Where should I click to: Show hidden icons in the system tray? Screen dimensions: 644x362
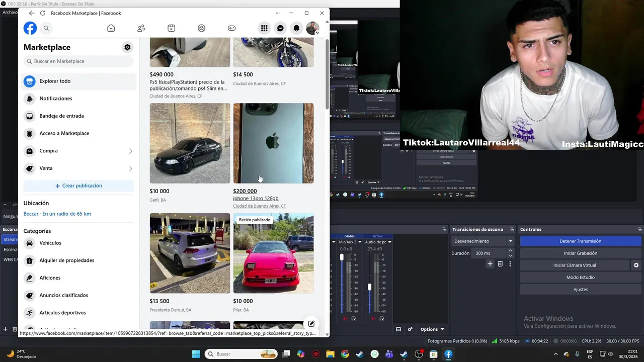pyautogui.click(x=555, y=354)
